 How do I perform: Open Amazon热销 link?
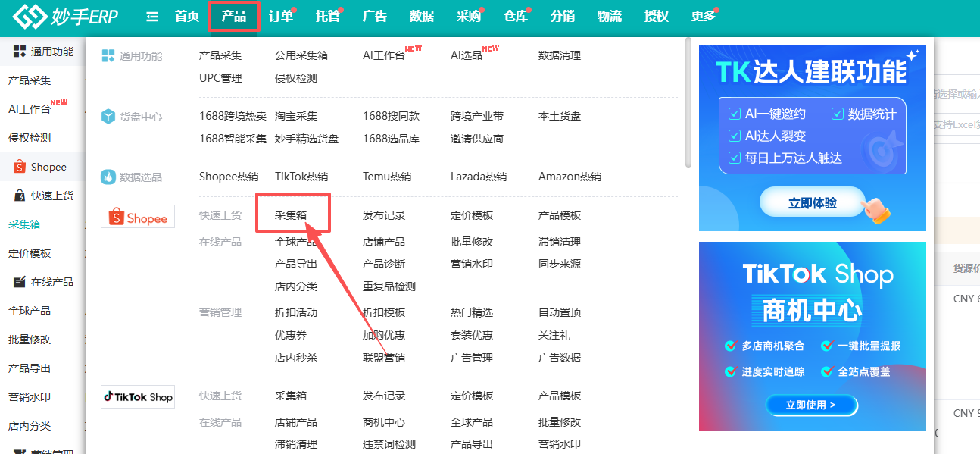[570, 177]
